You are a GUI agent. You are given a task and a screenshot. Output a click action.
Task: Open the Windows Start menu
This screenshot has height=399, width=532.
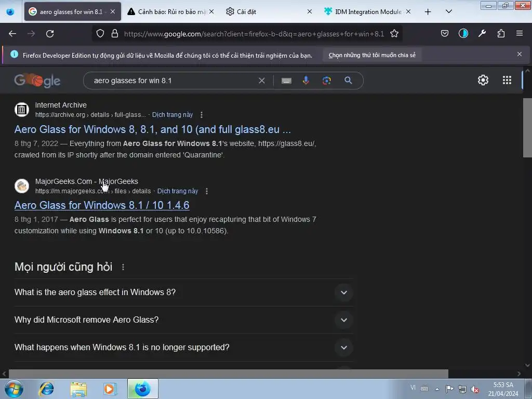point(14,389)
